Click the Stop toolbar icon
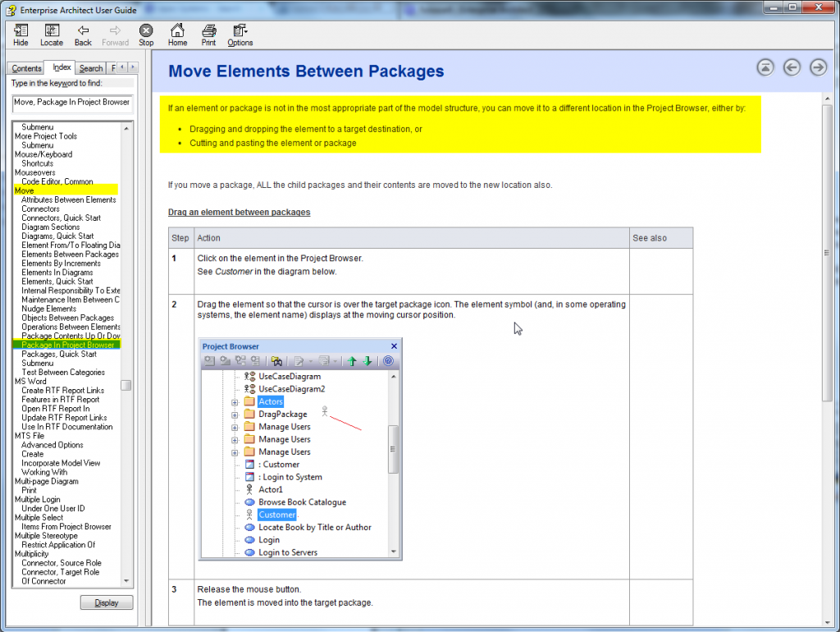This screenshot has height=632, width=840. pos(146,35)
